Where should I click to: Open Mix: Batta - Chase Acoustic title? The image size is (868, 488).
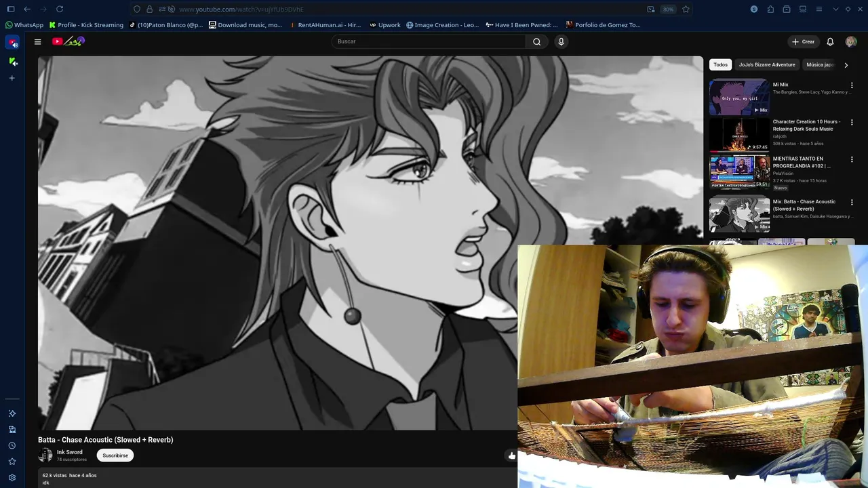tap(804, 205)
